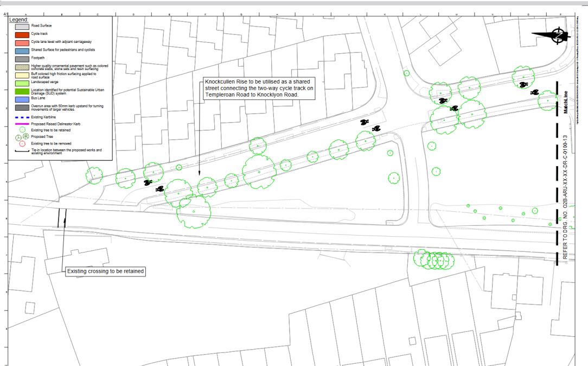Click the 'Existing Kerbline' legend label
This screenshot has width=588, height=366.
43,117
